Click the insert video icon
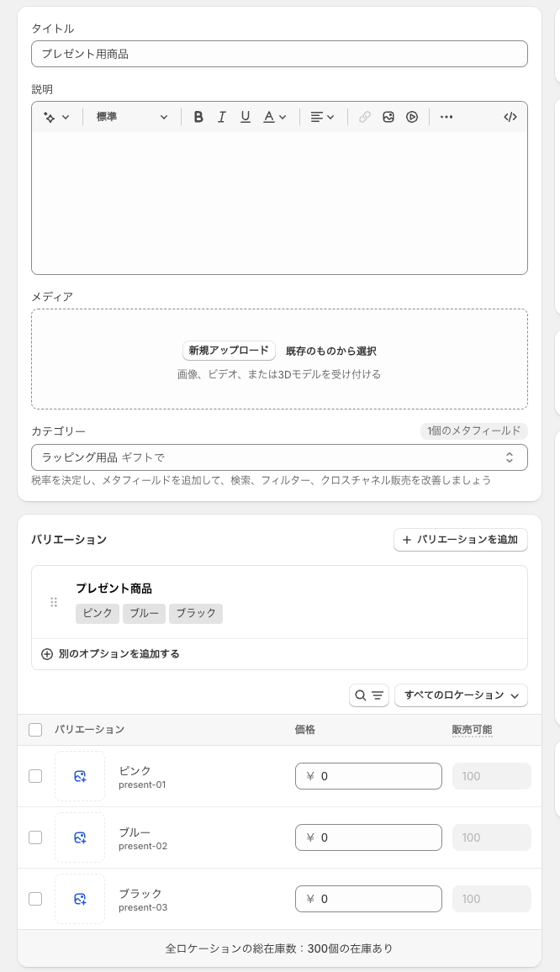Image resolution: width=560 pixels, height=972 pixels. click(x=412, y=117)
